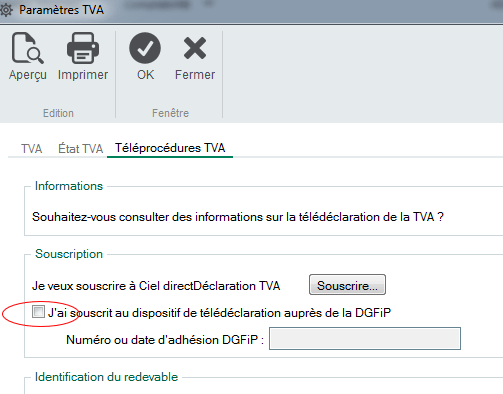Click the Souscription group heading
The height and width of the screenshot is (394, 503).
click(69, 254)
